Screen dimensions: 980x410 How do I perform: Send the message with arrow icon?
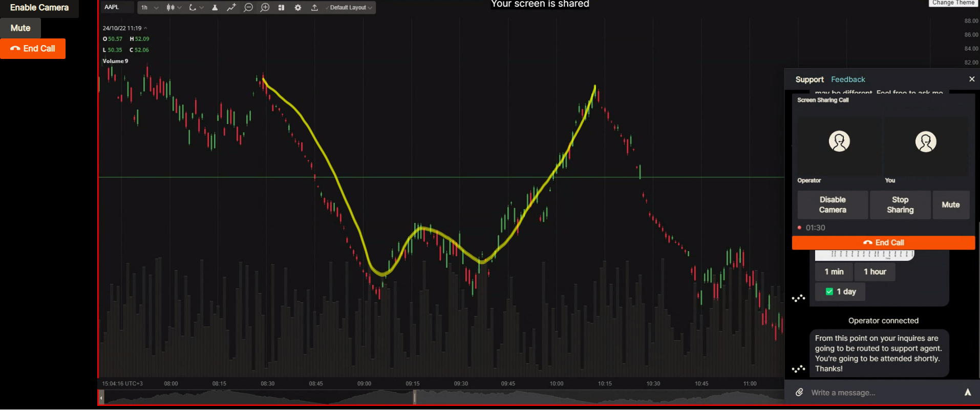[x=968, y=393]
